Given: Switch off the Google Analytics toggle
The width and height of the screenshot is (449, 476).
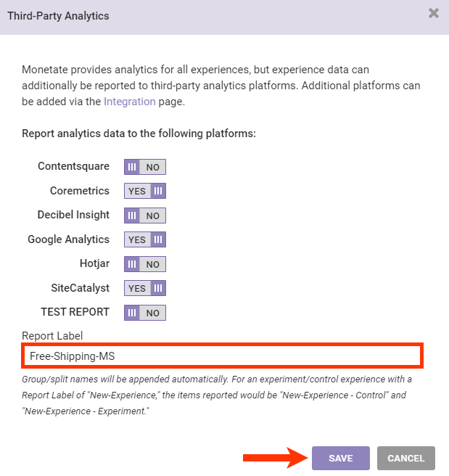Looking at the screenshot, I should click(x=145, y=239).
